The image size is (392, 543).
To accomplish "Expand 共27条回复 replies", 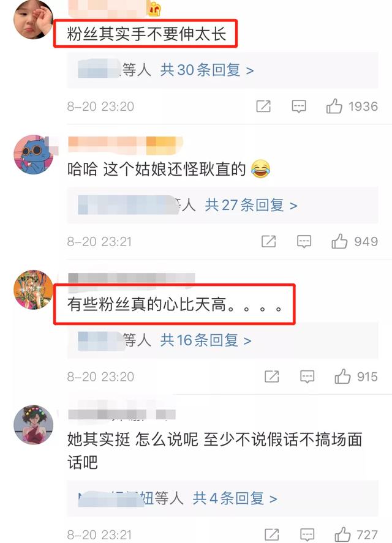I will pyautogui.click(x=251, y=205).
